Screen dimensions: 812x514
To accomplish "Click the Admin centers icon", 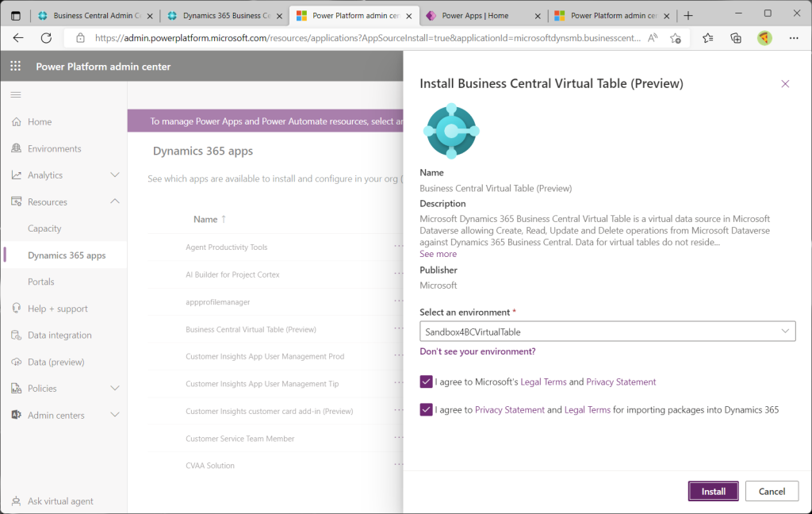I will click(x=17, y=415).
